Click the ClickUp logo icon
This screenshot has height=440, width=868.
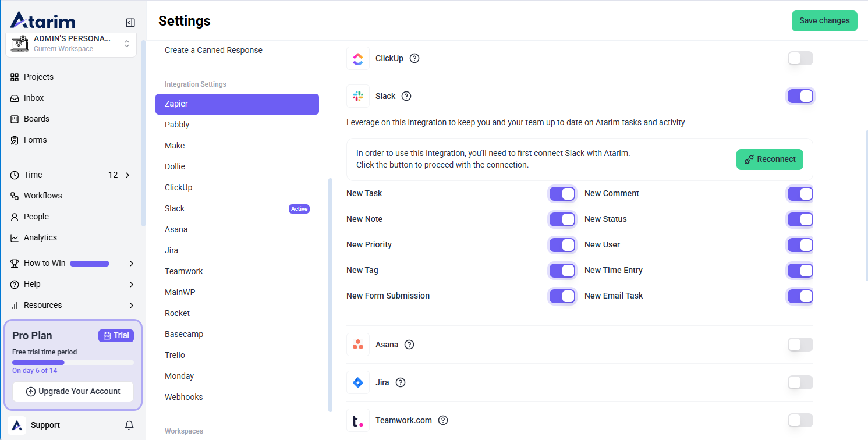click(358, 58)
